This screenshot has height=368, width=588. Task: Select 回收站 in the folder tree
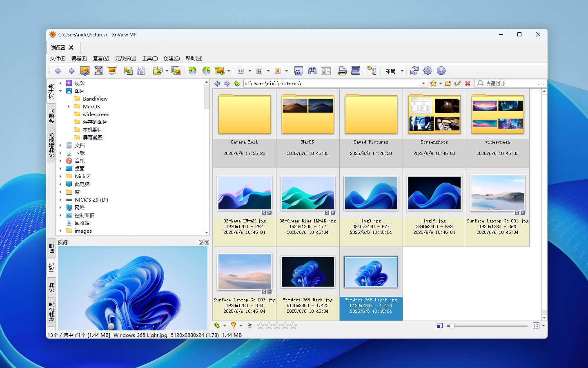(82, 223)
